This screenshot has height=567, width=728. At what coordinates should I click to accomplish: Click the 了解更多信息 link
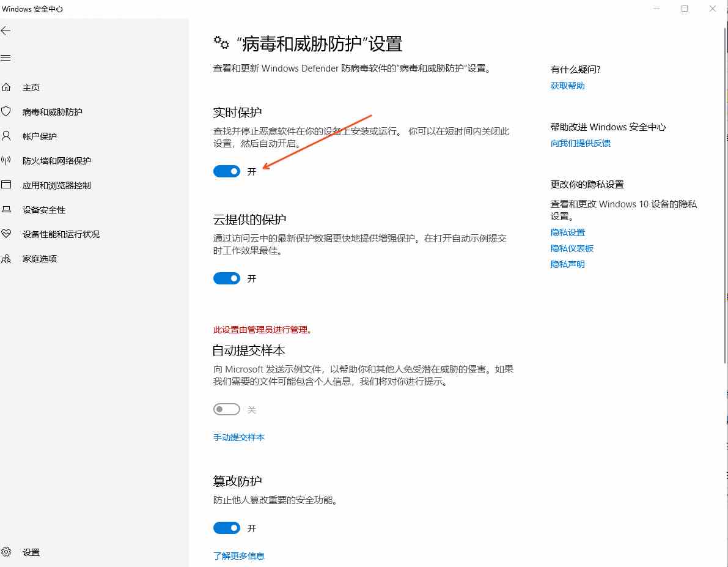(x=238, y=556)
